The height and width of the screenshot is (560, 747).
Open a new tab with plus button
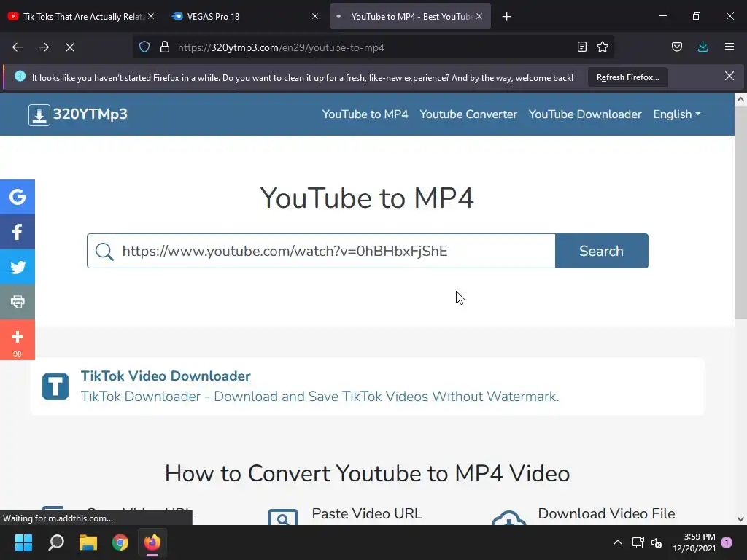506,17
